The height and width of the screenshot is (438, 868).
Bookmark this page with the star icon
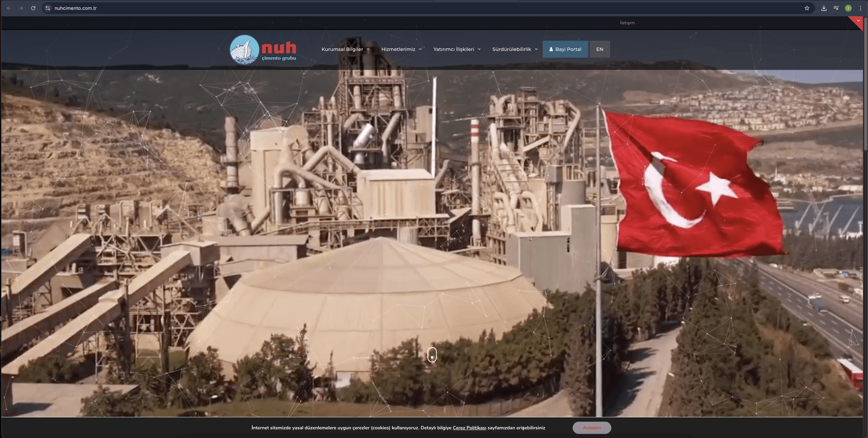807,8
